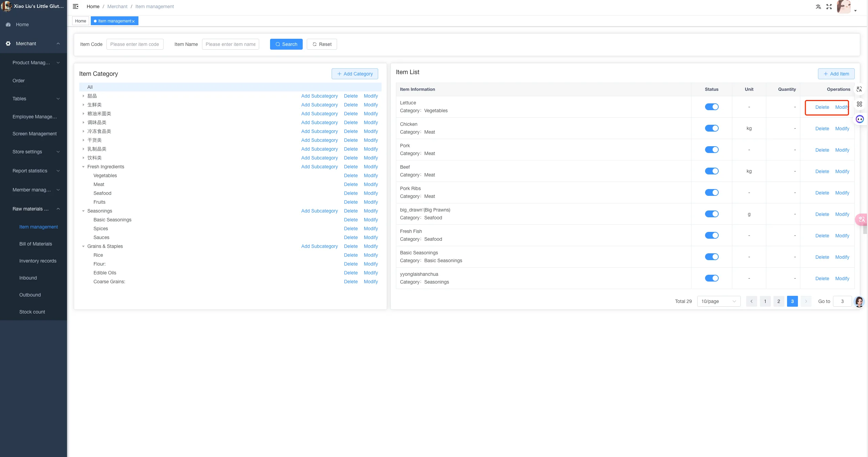Expand the Member management submenu
Image resolution: width=868 pixels, height=457 pixels.
point(33,190)
